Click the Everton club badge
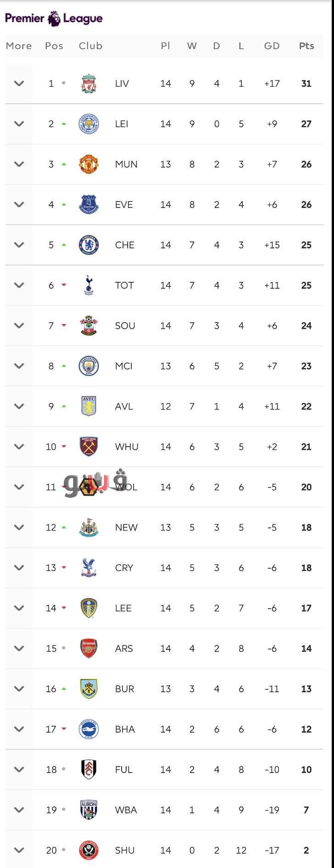Screen dimensions: 334x868 tap(89, 205)
